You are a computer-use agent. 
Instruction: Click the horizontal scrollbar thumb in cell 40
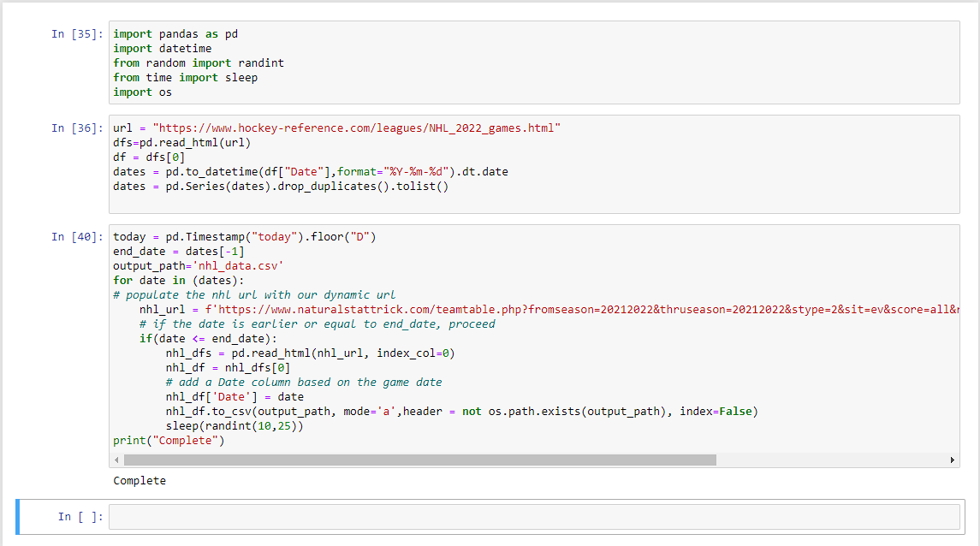pyautogui.click(x=420, y=460)
